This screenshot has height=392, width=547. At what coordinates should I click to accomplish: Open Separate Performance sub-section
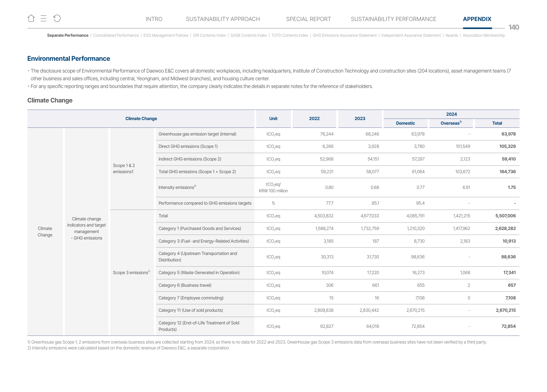click(x=68, y=35)
